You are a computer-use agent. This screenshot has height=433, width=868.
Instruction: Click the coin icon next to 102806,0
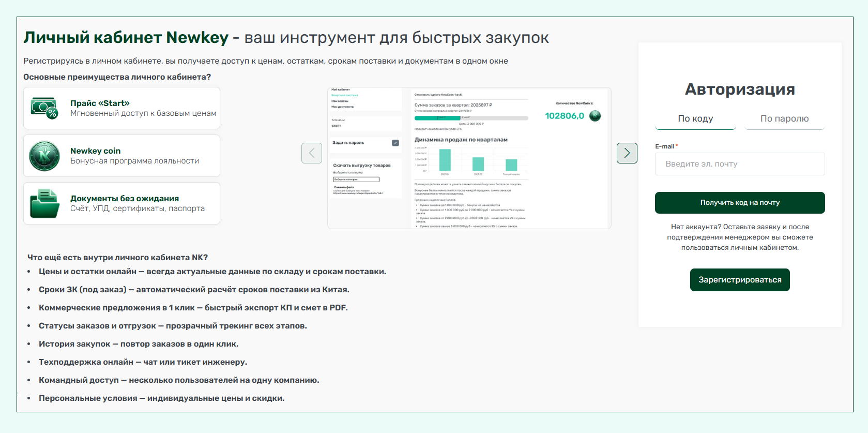595,116
